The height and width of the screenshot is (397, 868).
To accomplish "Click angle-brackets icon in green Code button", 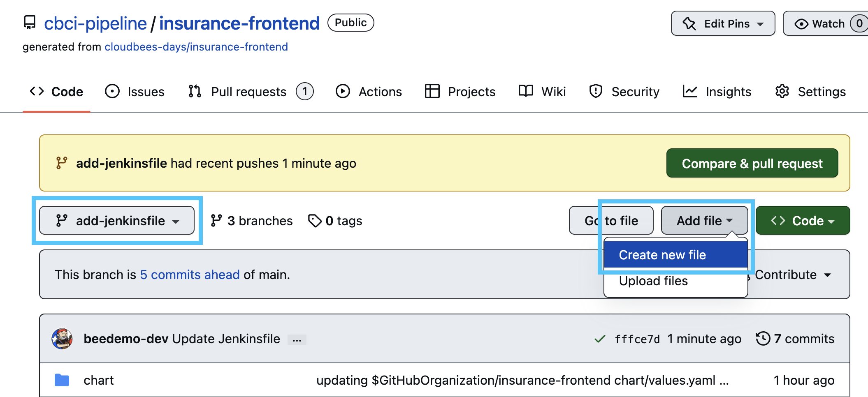I will coord(778,221).
